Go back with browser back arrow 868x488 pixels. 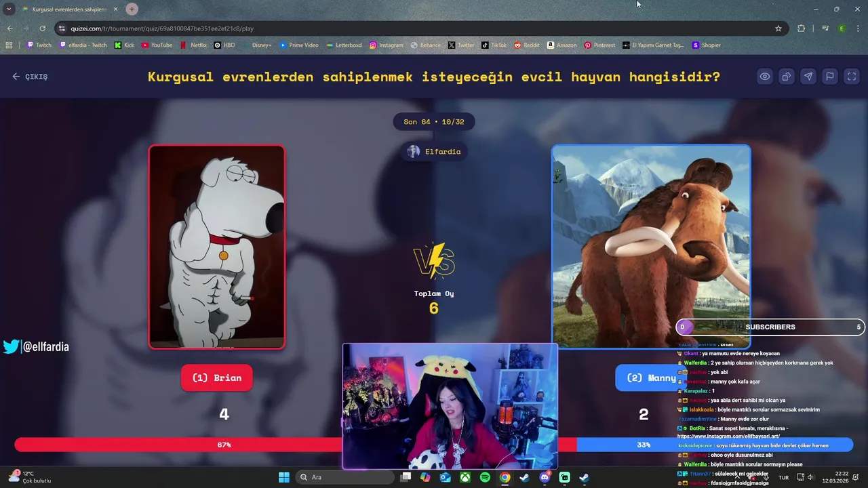pos(9,28)
